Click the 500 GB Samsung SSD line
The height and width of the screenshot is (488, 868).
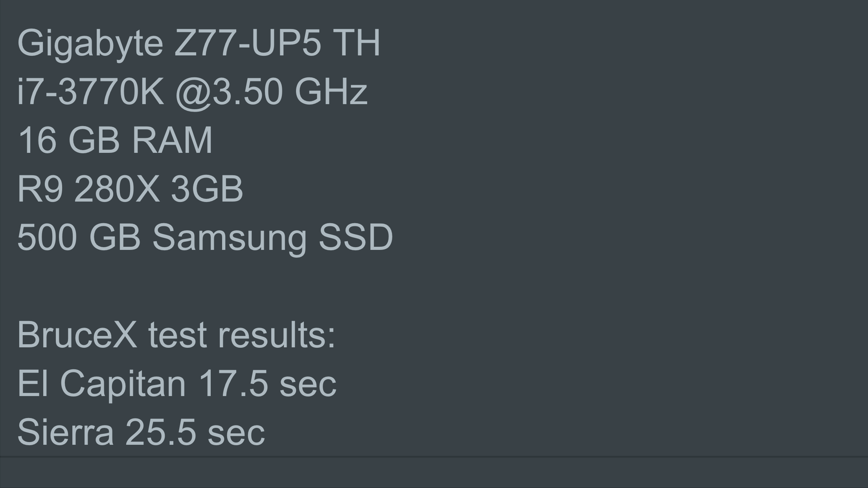(205, 238)
